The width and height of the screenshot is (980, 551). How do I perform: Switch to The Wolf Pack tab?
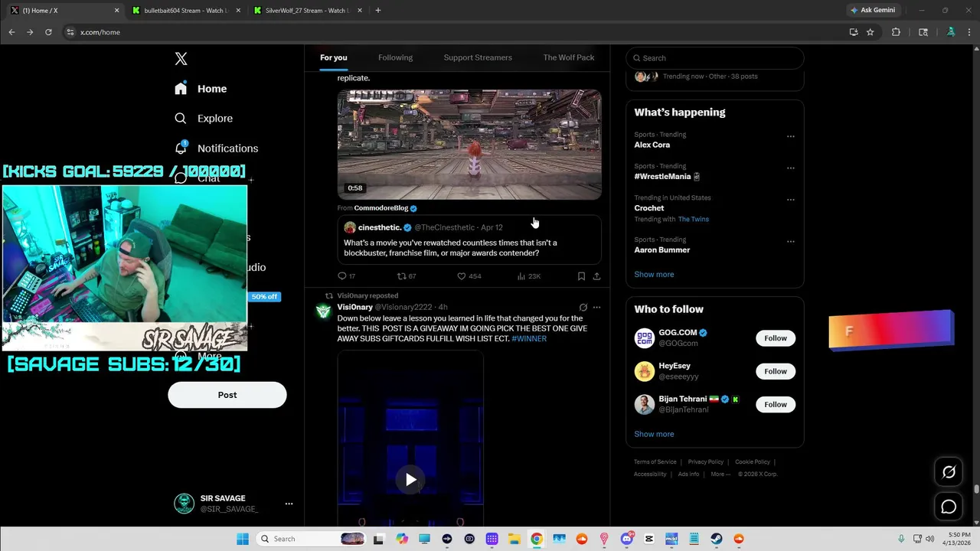[569, 57]
